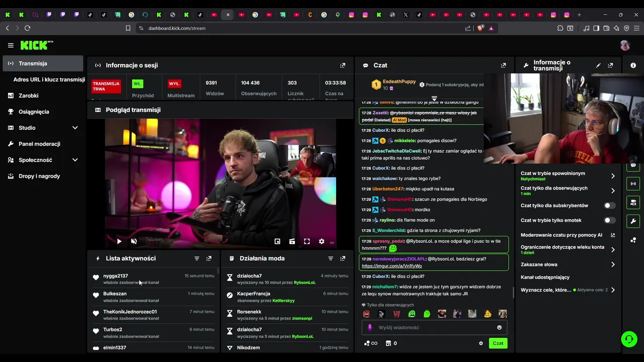644x362 pixels.
Task: Select the first red angry emote
Action: [x=366, y=314]
